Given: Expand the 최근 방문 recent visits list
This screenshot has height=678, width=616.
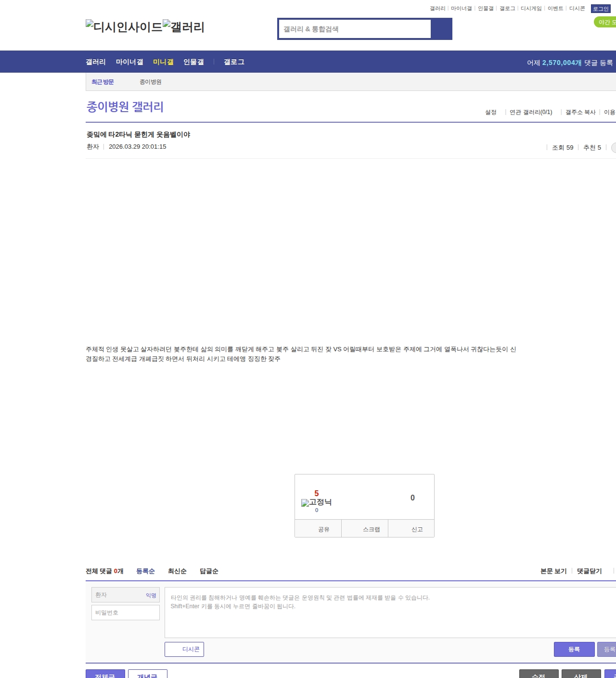Looking at the screenshot, I should [103, 82].
